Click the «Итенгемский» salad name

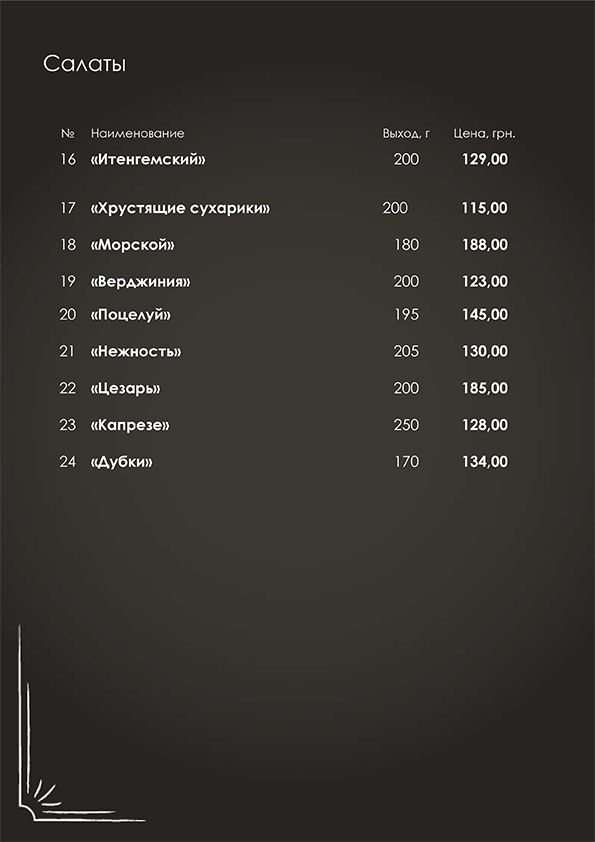[x=148, y=159]
